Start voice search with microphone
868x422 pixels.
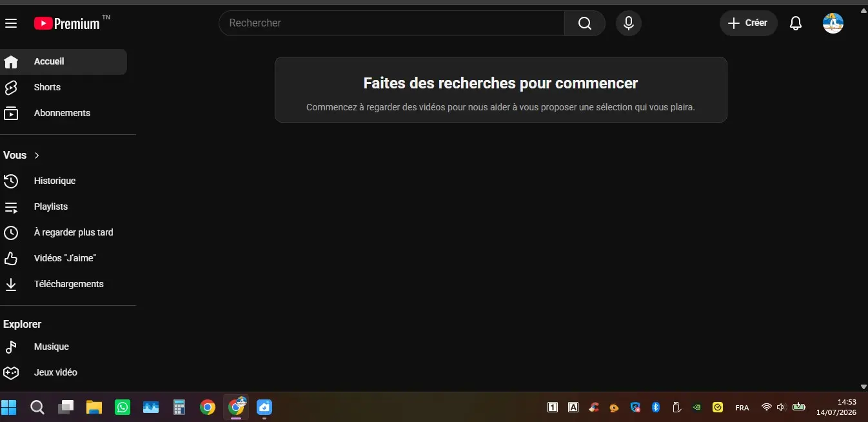pos(629,23)
